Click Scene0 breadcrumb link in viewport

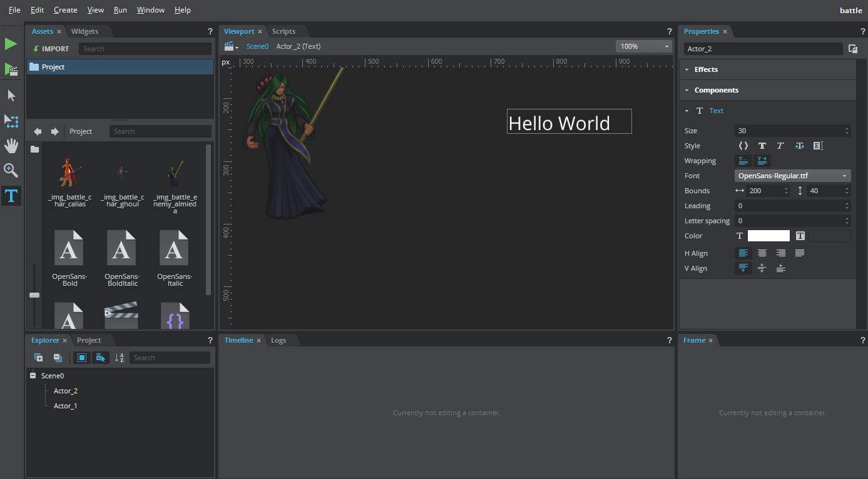pyautogui.click(x=257, y=46)
